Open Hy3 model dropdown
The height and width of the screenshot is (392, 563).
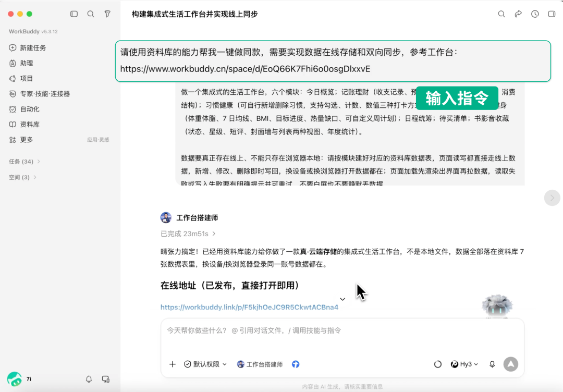coord(464,364)
